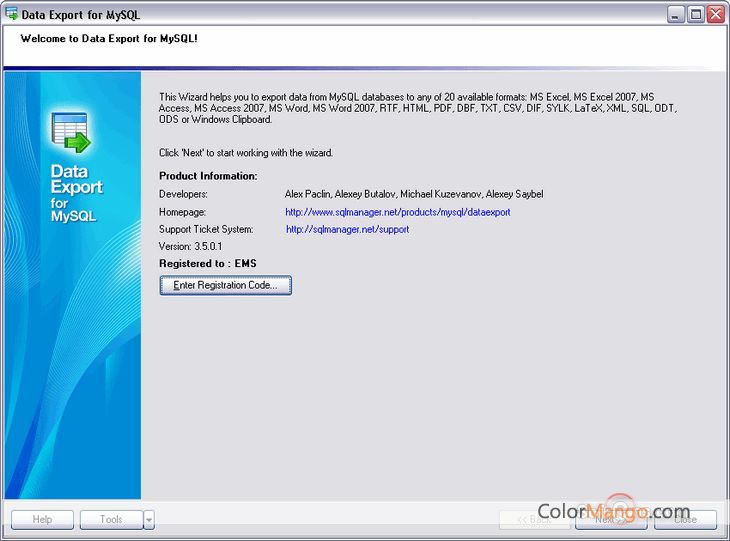
Task: Open the sqlmanager.net/support ticket link
Action: point(347,230)
